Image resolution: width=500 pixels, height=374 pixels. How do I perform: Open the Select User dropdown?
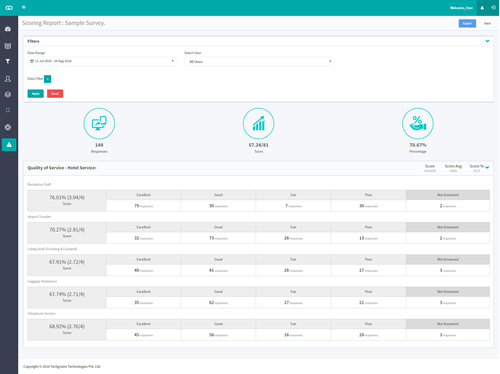[259, 61]
